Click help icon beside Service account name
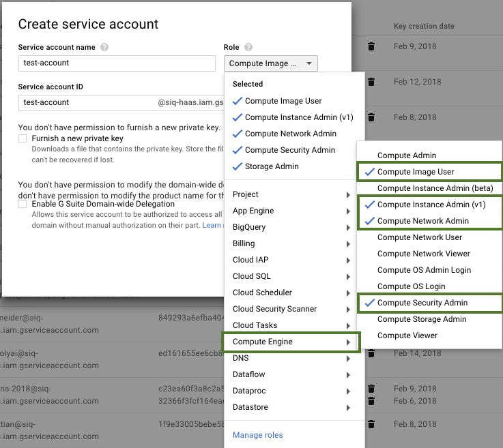Viewport: 503px width, 448px height. [x=104, y=47]
